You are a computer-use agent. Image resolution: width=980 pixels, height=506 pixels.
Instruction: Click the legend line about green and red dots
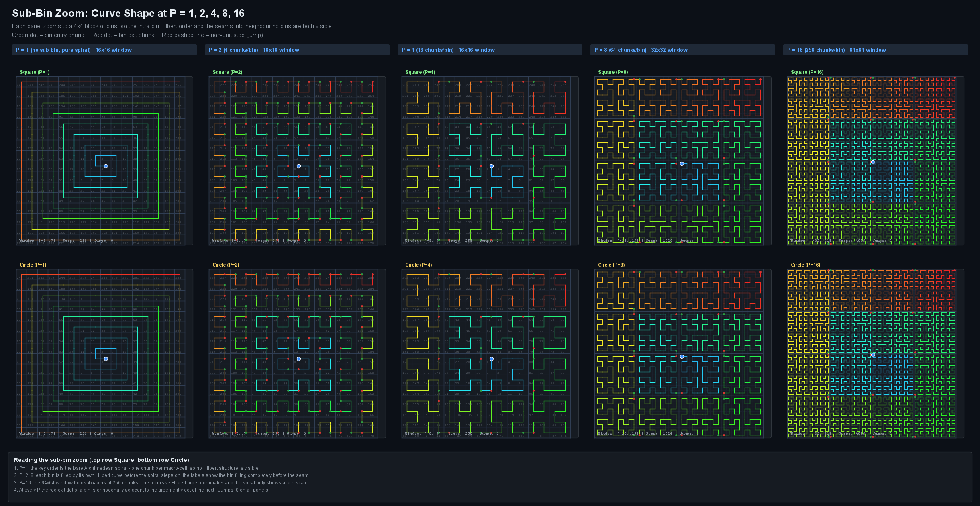tap(137, 35)
